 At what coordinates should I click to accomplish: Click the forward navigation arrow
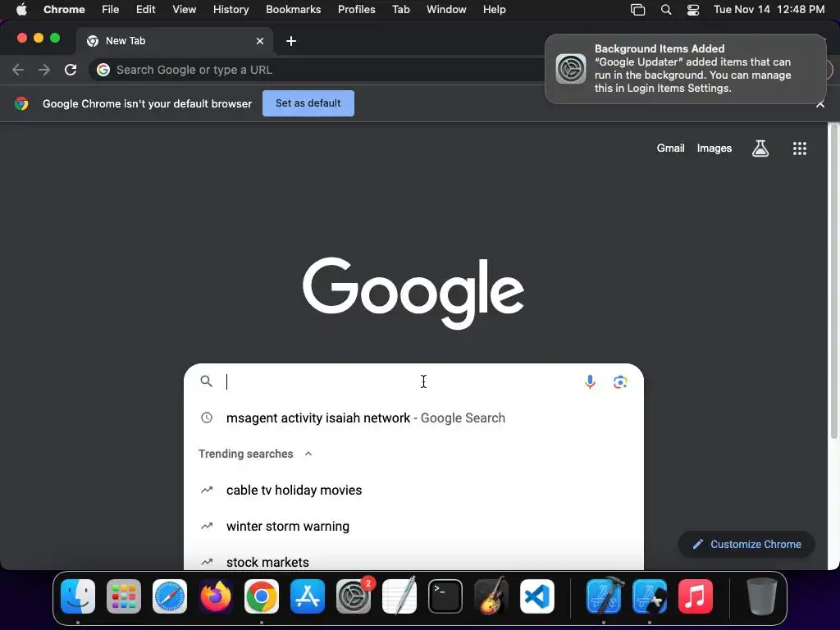click(44, 70)
